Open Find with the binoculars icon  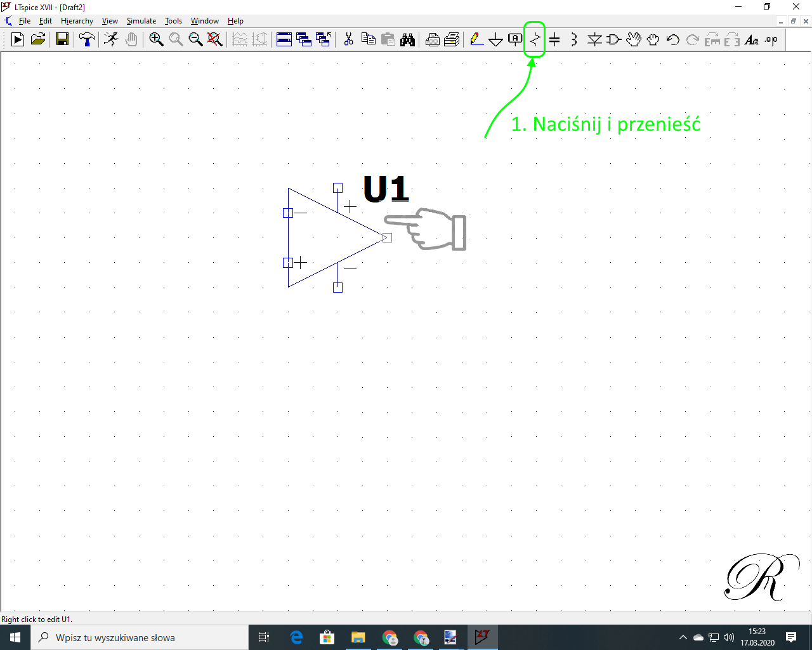407,40
